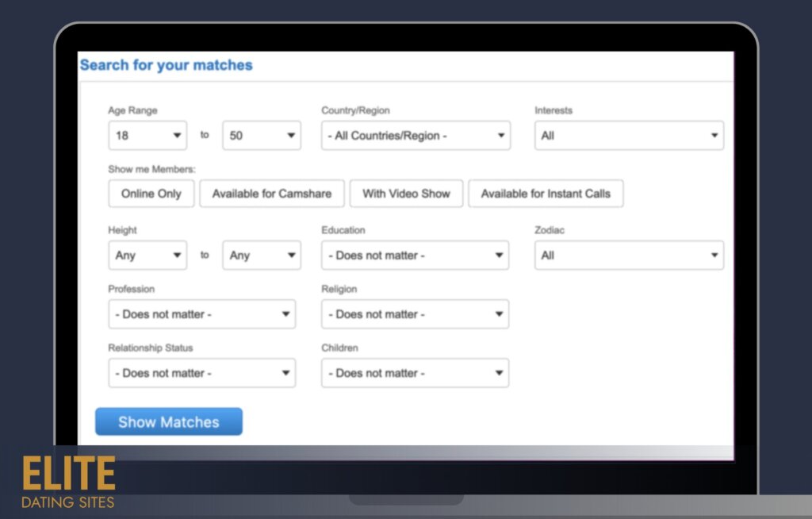
Task: Click the arrow on the Zodiac dropdown
Action: (714, 256)
